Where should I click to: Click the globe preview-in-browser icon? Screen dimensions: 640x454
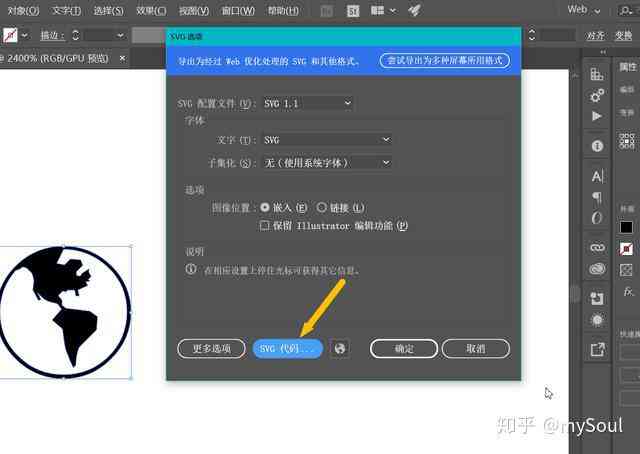pos(340,348)
